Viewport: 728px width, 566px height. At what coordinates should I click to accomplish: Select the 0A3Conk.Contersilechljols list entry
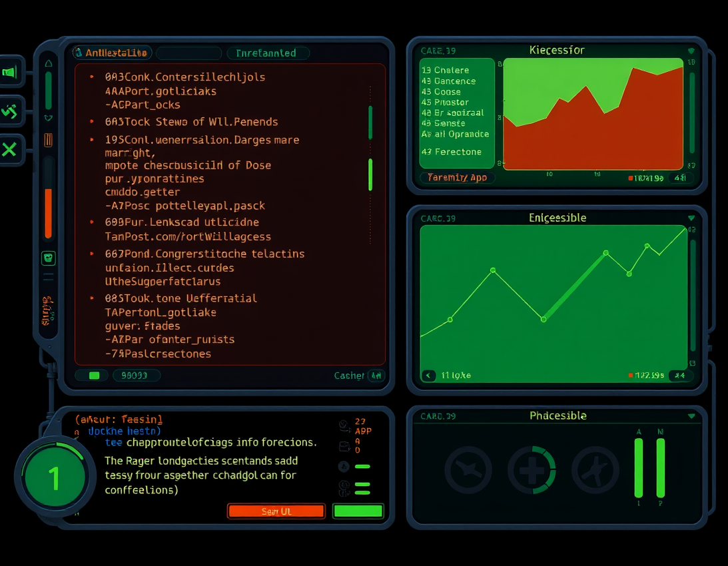coord(184,77)
